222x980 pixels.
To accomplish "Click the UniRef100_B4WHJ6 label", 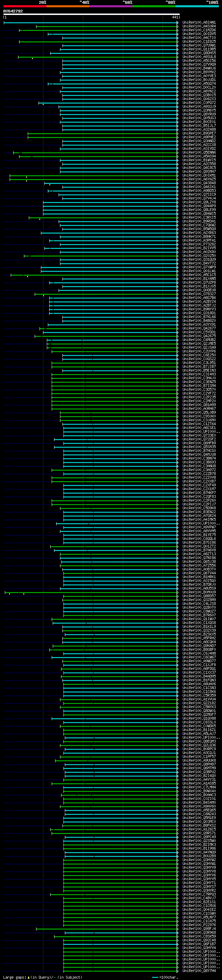I will click(199, 68).
